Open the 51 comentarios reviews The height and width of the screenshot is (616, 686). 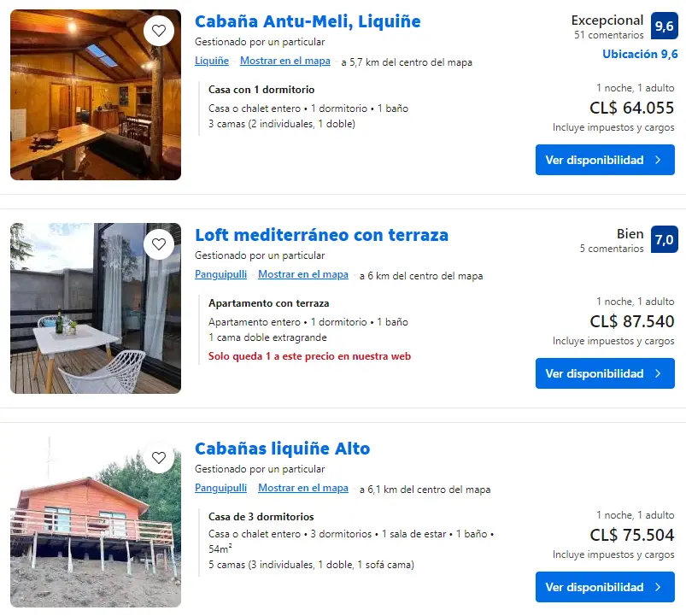point(608,36)
